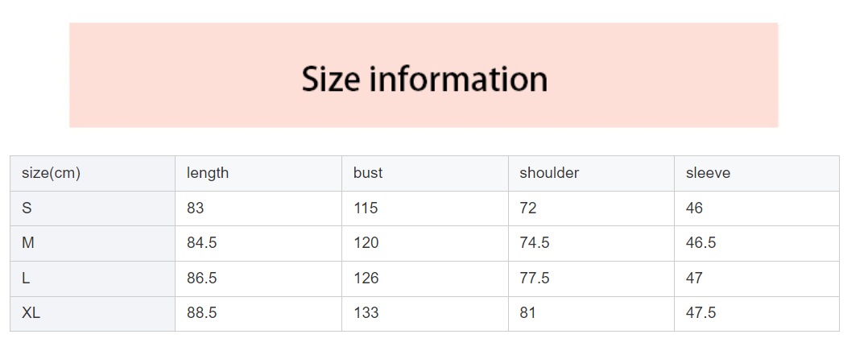This screenshot has height=359, width=868.
Task: Click the length value 83 for S
Action: [x=196, y=208]
